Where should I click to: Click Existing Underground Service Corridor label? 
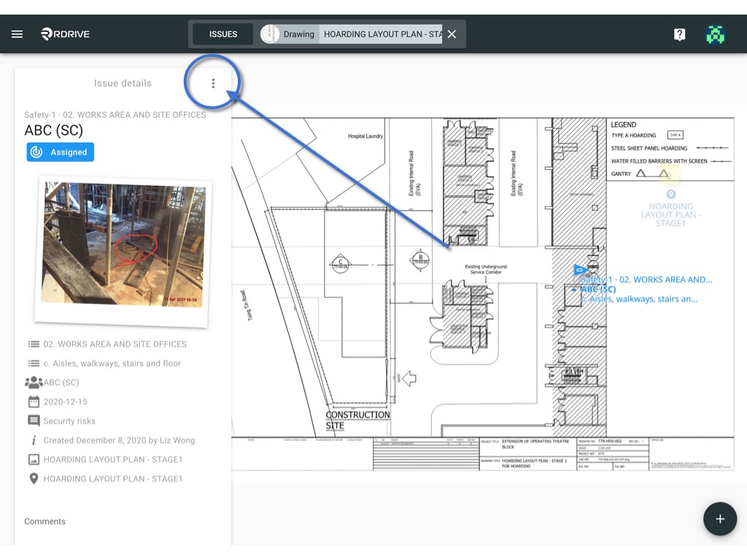pos(486,270)
